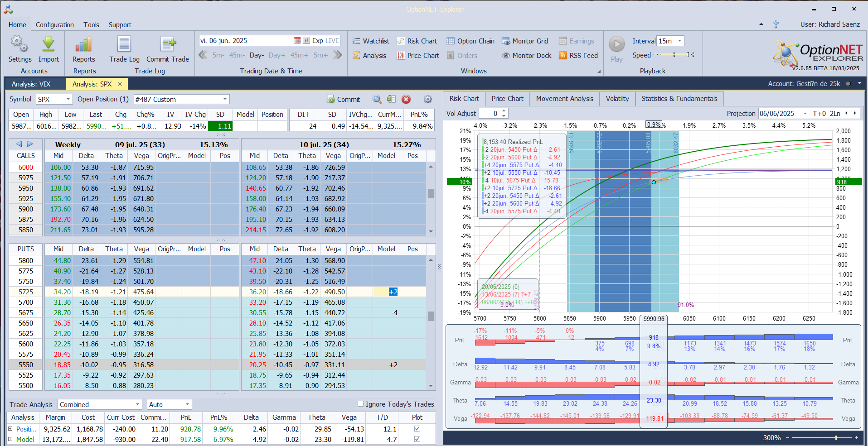This screenshot has width=868, height=446.
Task: Expand the Position analysis row
Action: click(x=10, y=428)
